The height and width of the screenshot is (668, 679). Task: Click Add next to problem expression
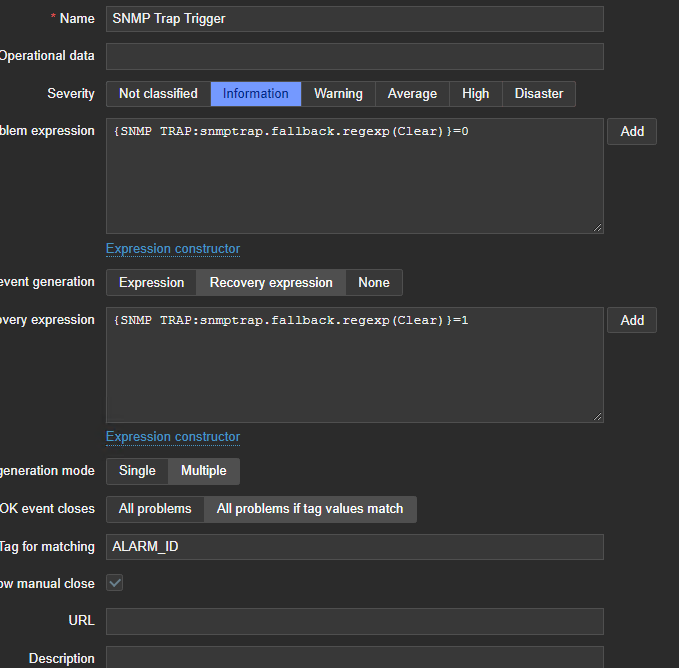click(x=632, y=132)
